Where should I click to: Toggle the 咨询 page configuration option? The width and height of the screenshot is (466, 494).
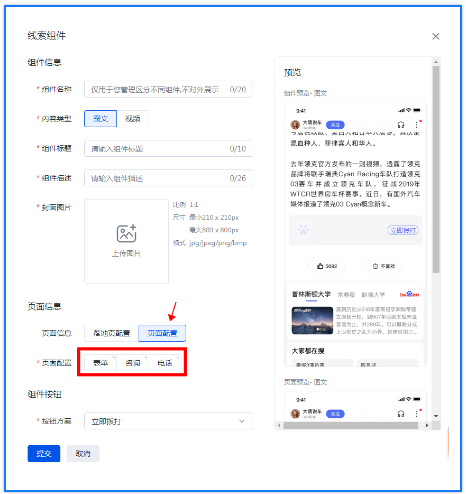click(132, 363)
